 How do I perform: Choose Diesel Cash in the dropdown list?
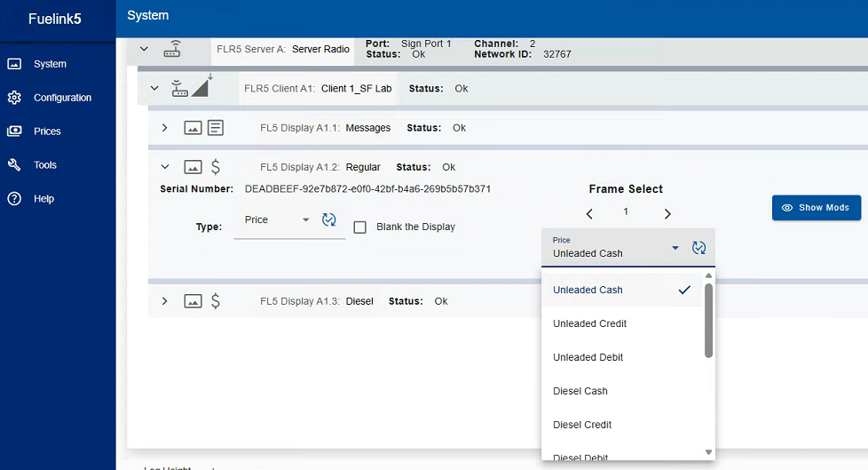[x=580, y=392]
